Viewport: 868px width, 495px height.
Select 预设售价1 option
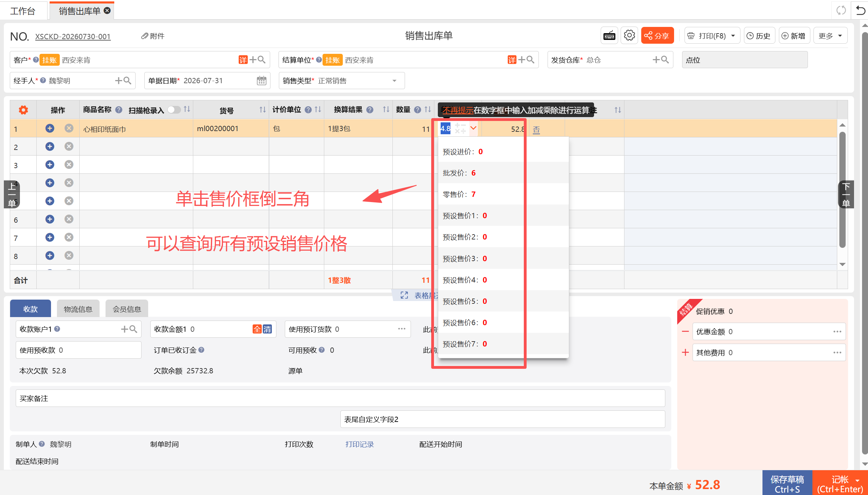point(503,216)
